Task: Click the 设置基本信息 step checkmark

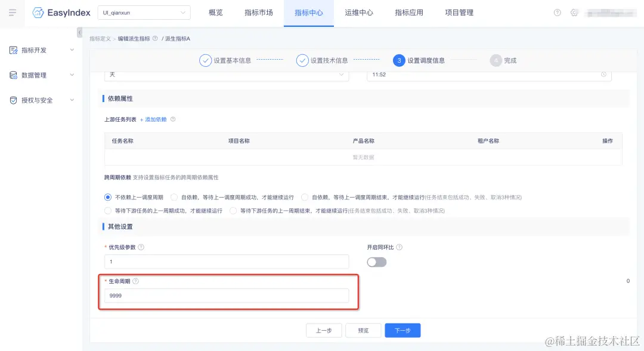Action: tap(205, 60)
